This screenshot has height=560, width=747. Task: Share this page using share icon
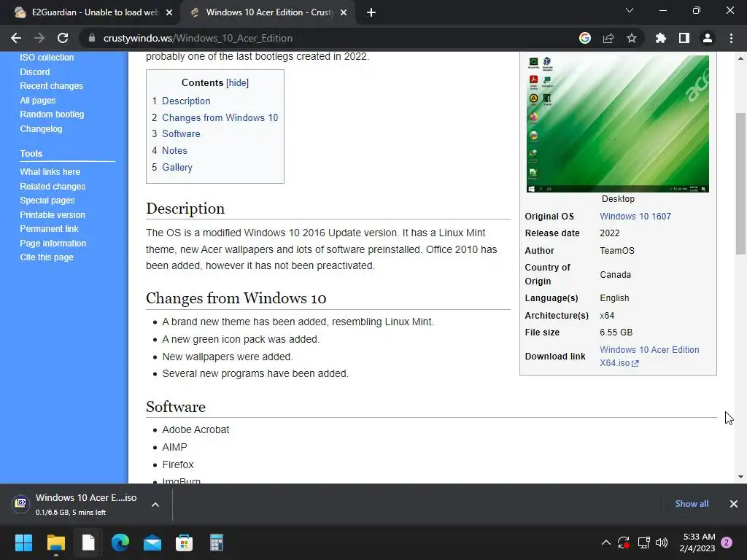(x=608, y=38)
